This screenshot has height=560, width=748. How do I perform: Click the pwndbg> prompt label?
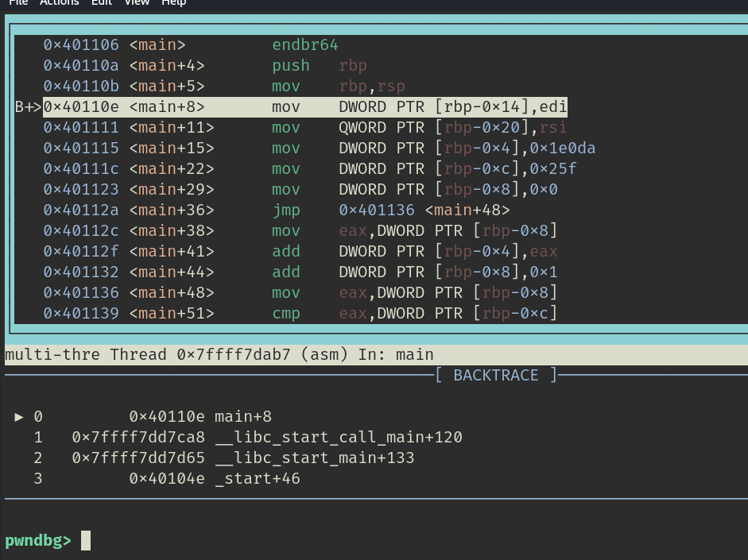(x=37, y=540)
